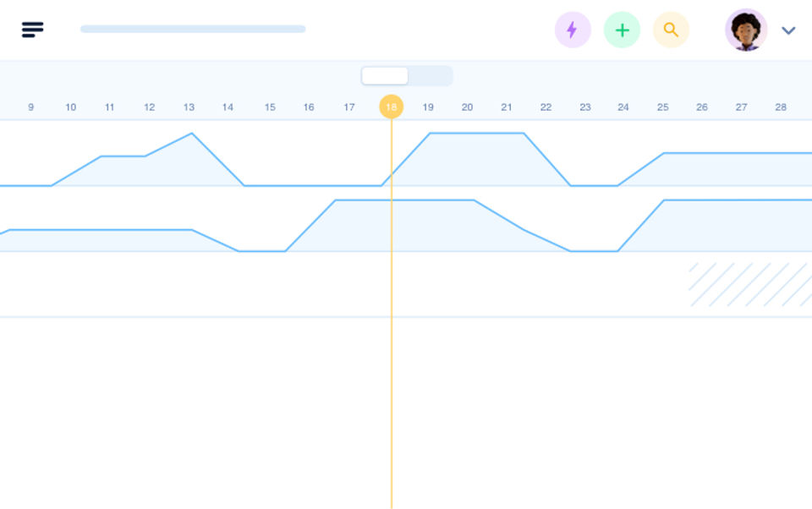Image resolution: width=812 pixels, height=509 pixels.
Task: Open search with the magnifier icon
Action: click(671, 30)
